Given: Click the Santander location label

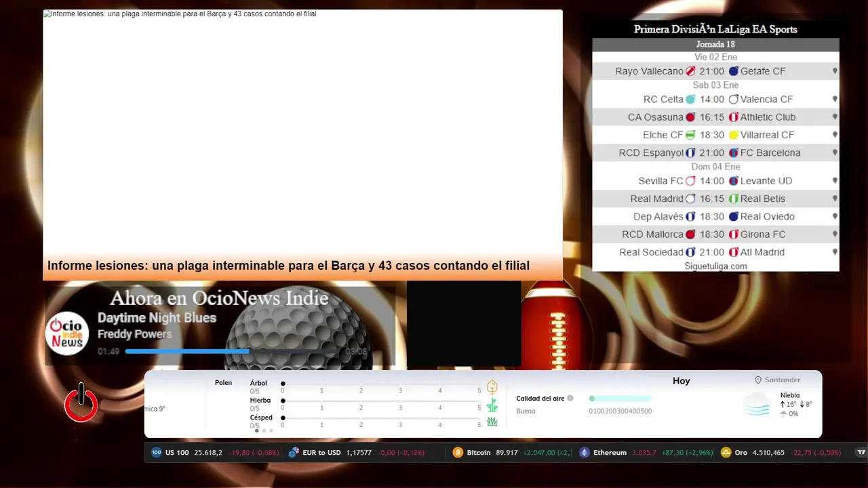Looking at the screenshot, I should (x=783, y=380).
